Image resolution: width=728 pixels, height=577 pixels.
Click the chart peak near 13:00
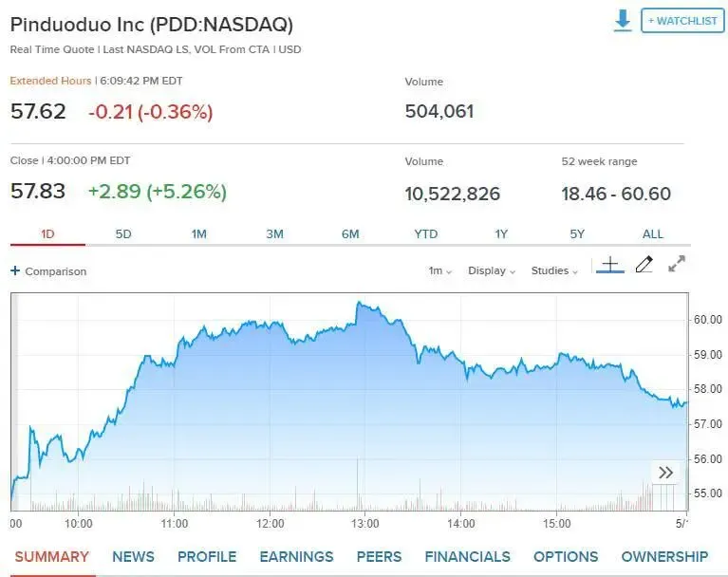click(x=359, y=303)
